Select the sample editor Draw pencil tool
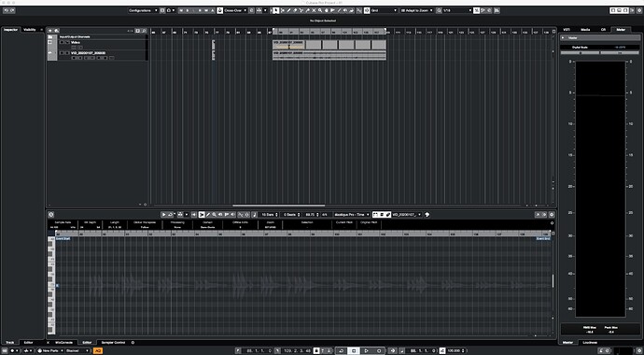Viewport: 644px width, 355px height. coord(208,214)
